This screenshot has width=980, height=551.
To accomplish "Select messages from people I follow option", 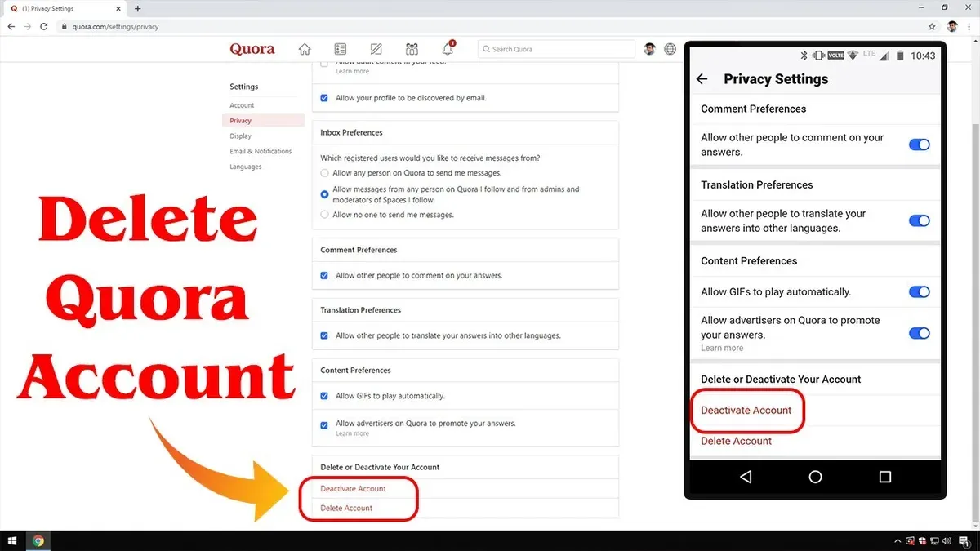I will (324, 194).
